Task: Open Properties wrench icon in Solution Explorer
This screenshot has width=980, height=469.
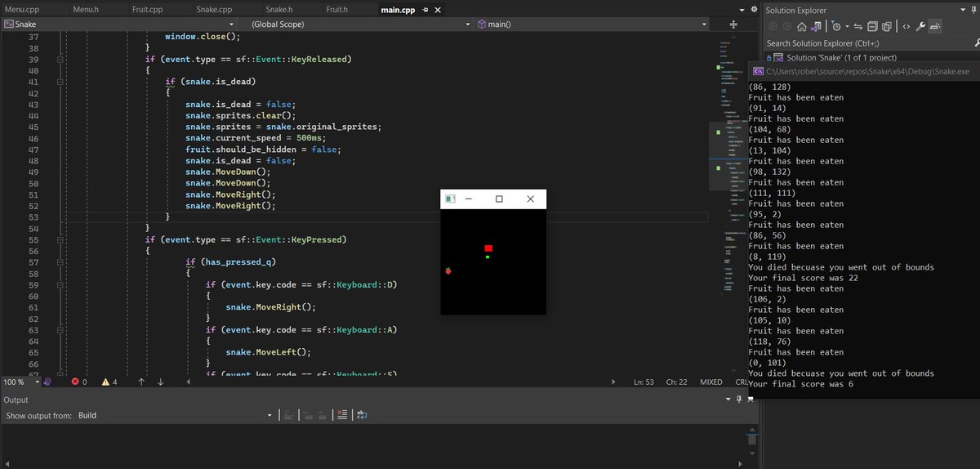Action: click(x=921, y=26)
